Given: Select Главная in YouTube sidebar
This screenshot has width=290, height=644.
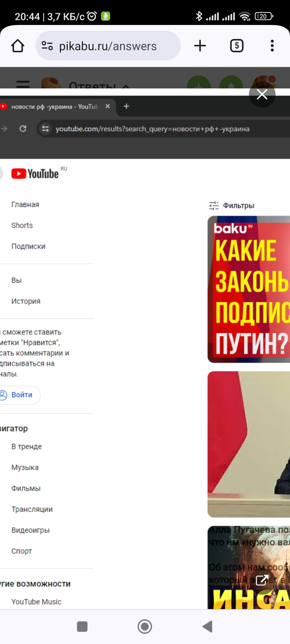Looking at the screenshot, I should pos(25,204).
